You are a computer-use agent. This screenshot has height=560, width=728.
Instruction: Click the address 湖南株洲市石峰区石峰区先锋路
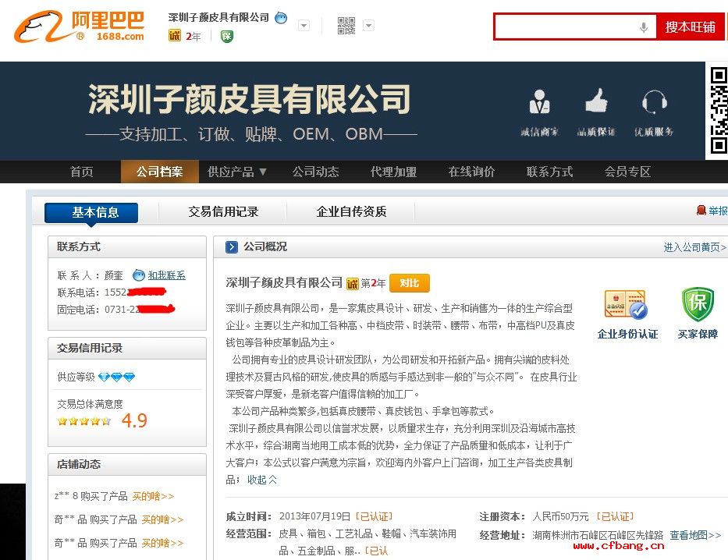tap(598, 535)
